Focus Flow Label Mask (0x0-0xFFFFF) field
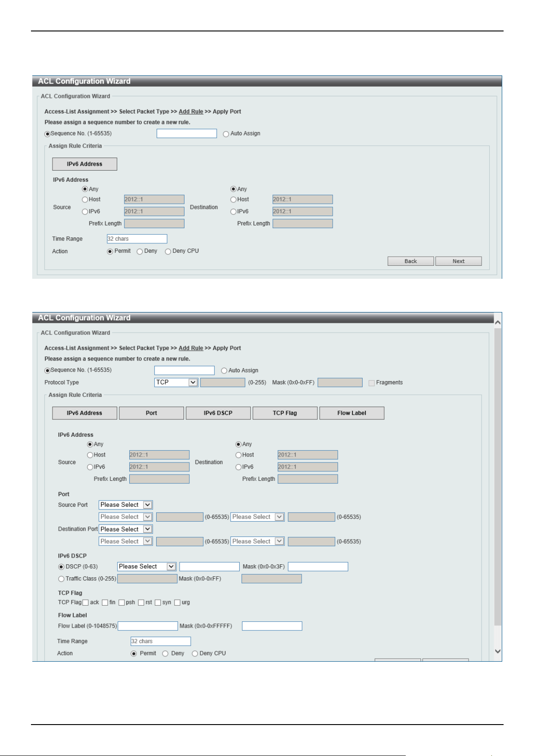 pos(272,626)
